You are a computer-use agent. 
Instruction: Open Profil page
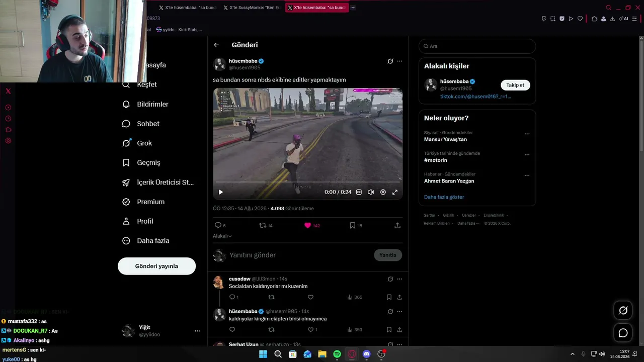click(x=137, y=221)
